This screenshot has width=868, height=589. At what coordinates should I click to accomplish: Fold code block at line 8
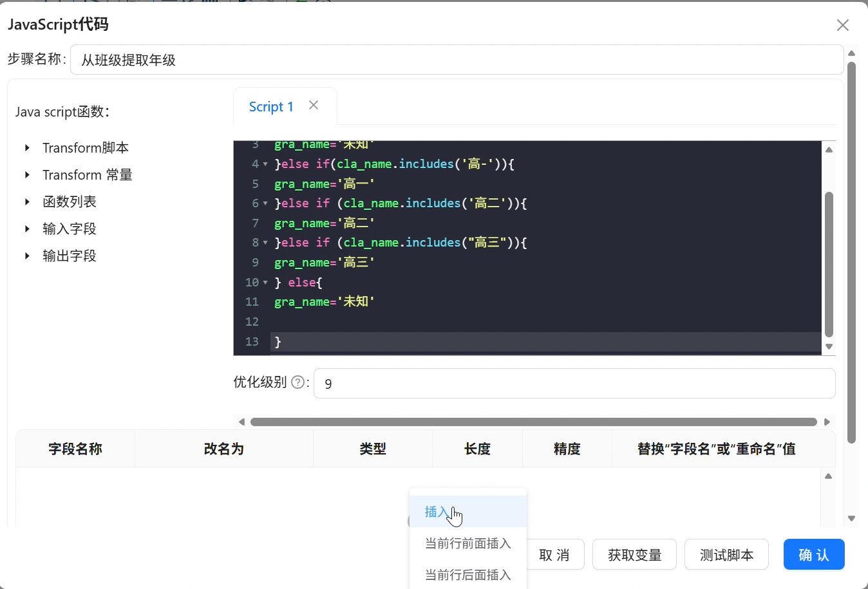[265, 243]
